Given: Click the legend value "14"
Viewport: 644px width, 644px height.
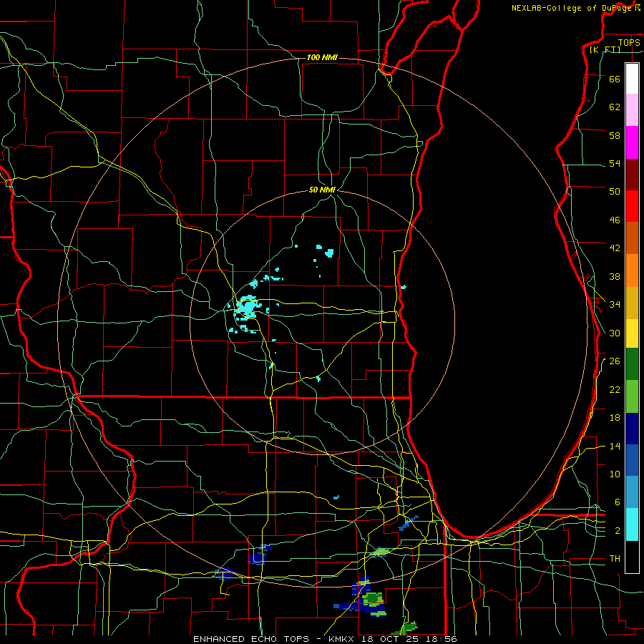Looking at the screenshot, I should pos(615,446).
